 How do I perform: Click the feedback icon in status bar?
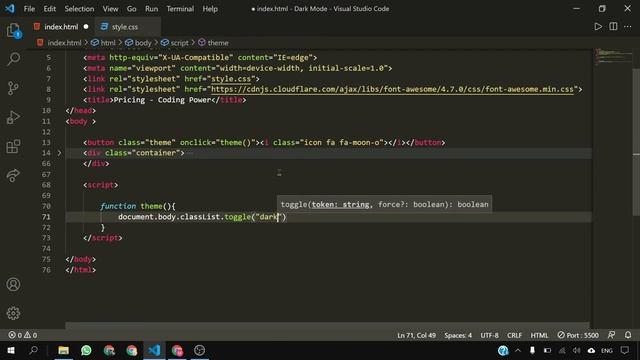(x=611, y=335)
